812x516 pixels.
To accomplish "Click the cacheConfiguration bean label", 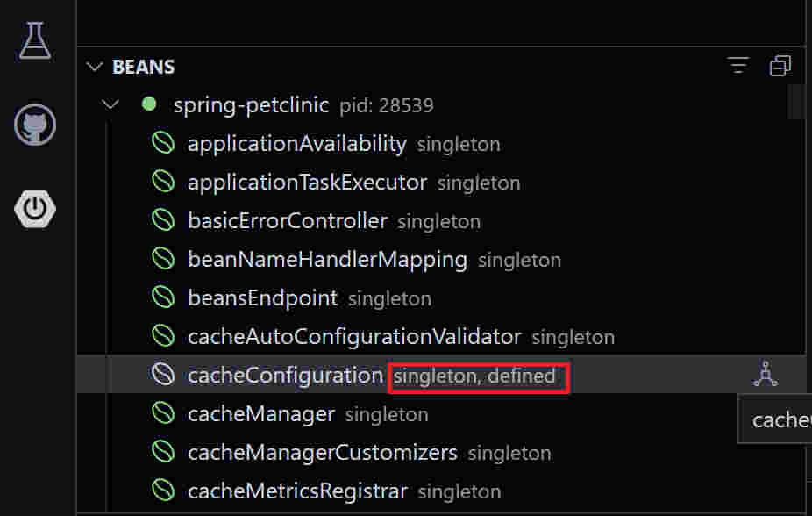I will click(285, 376).
